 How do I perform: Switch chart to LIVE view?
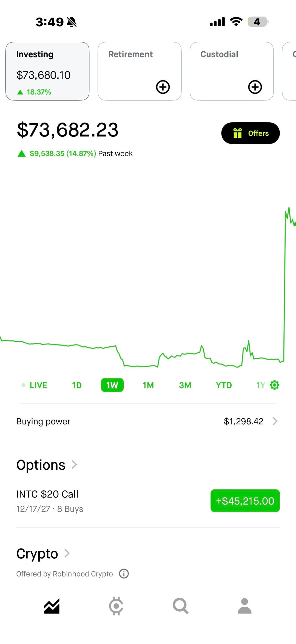coord(35,385)
